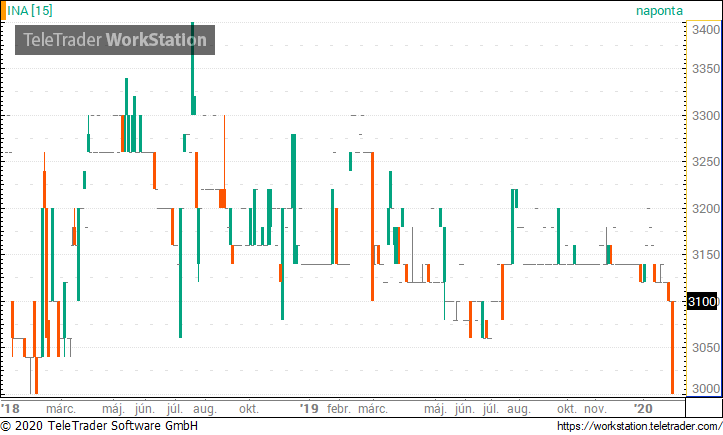Image resolution: width=723 pixels, height=435 pixels.
Task: Click the '20 year label on time axis
Action: tap(643, 409)
